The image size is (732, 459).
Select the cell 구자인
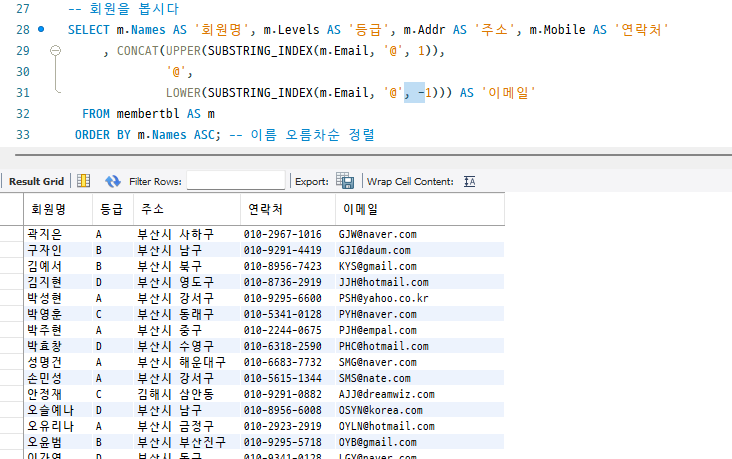point(58,250)
